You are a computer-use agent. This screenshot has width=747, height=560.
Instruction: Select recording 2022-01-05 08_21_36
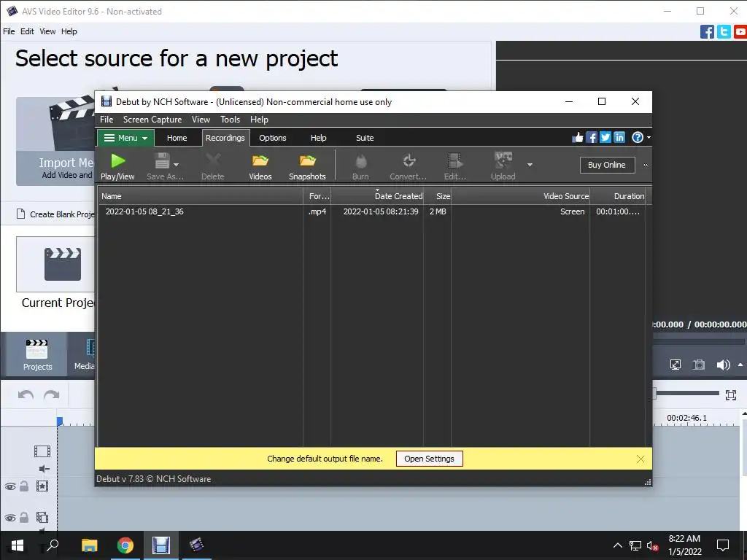coord(372,211)
